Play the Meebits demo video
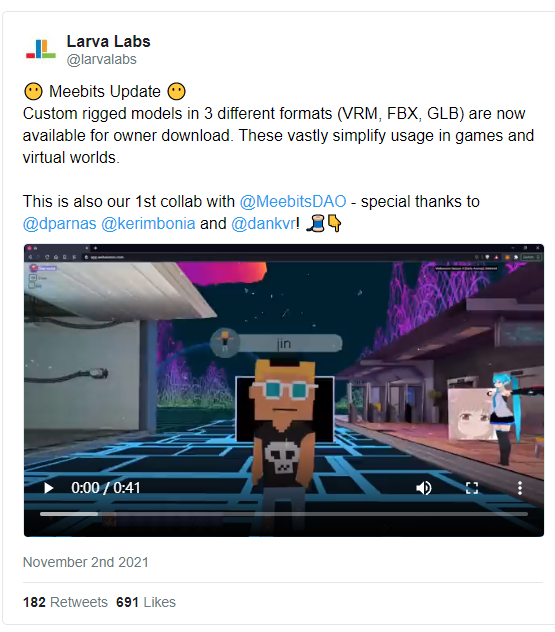The width and height of the screenshot is (555, 632). [x=48, y=488]
